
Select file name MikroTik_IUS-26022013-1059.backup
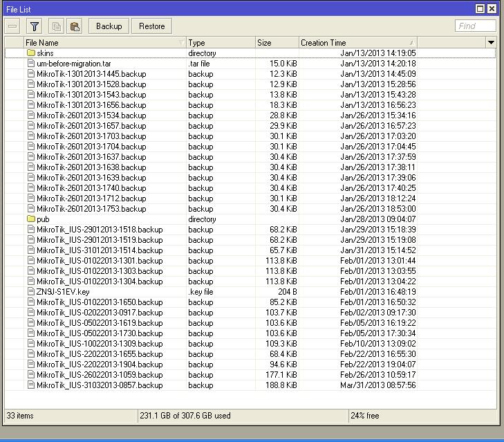[100, 375]
